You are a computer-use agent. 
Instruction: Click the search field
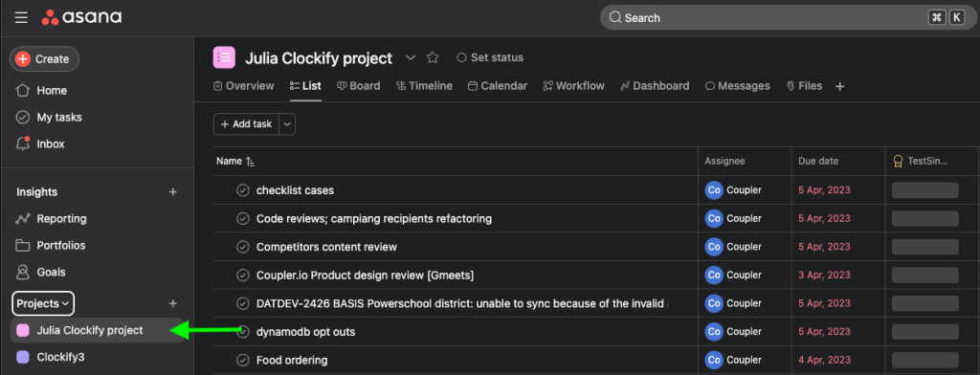pos(788,17)
